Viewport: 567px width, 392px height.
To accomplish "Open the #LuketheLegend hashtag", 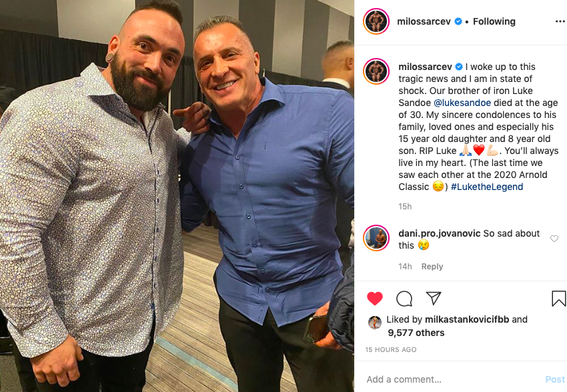I will 487,187.
